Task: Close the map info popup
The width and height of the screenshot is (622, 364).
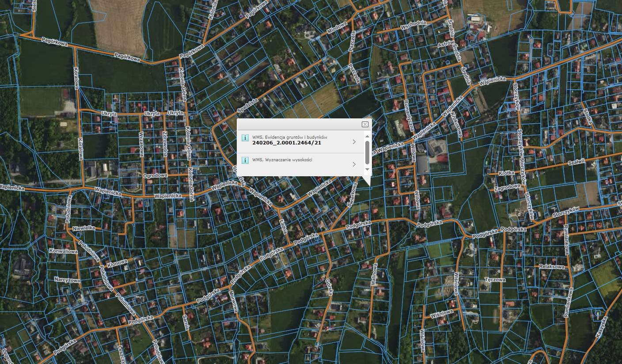Action: point(365,124)
